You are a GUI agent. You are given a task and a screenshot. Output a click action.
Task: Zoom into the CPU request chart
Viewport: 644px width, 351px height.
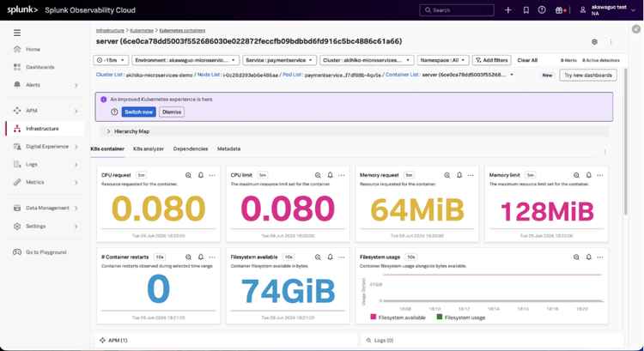click(189, 175)
